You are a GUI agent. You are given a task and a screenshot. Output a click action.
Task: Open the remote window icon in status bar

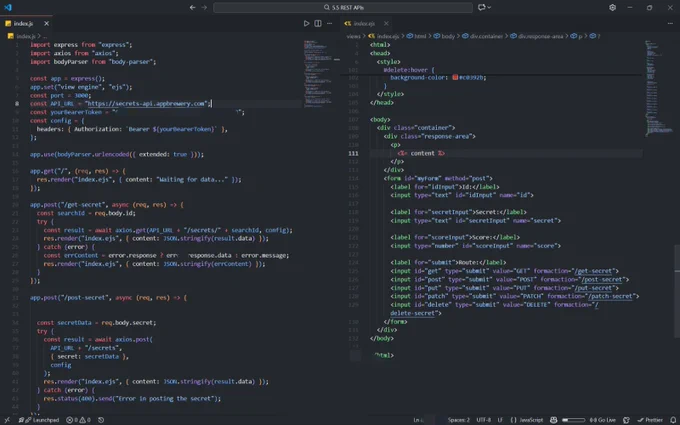[x=7, y=420]
